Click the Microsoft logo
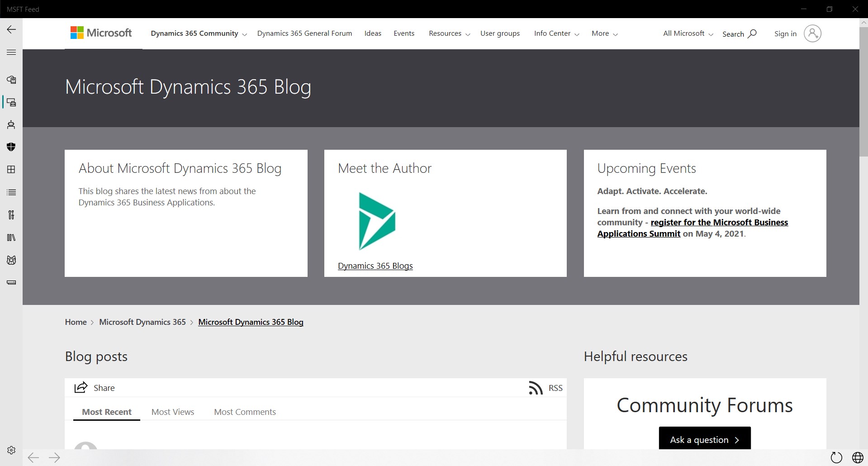The image size is (868, 466). pos(101,33)
